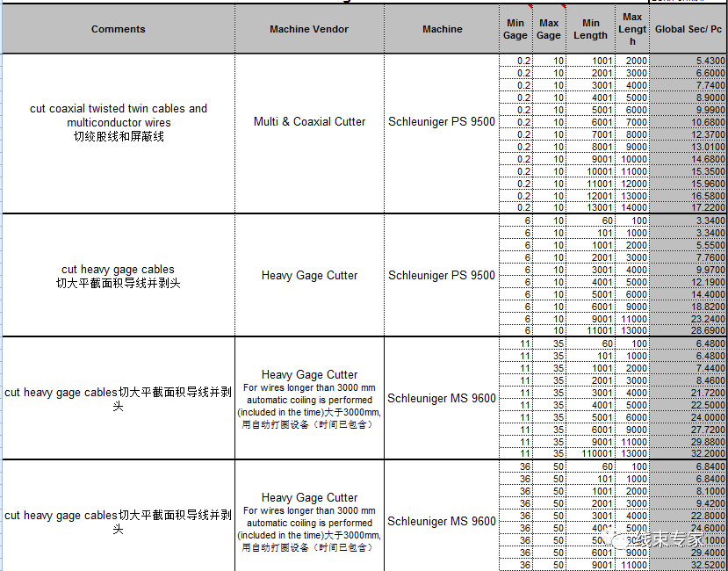Select the 27.7200 time cell

(688, 430)
